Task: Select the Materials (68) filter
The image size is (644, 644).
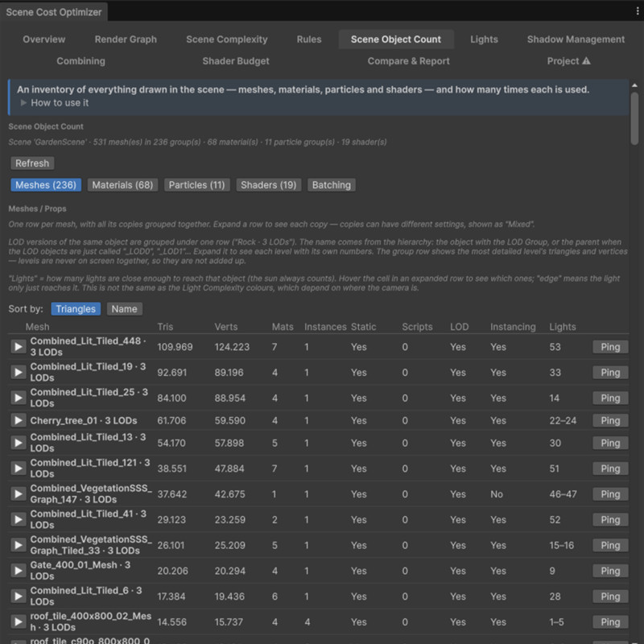Action: coord(122,185)
